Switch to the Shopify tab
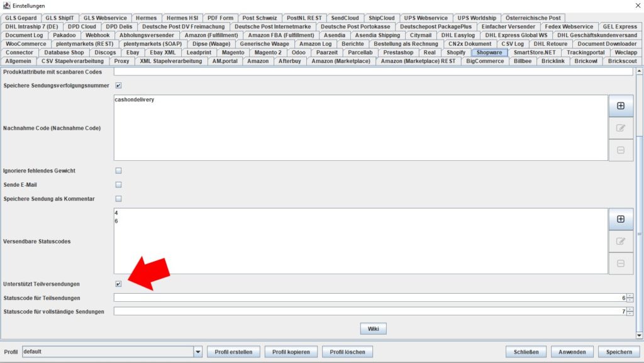The height and width of the screenshot is (363, 644). (456, 53)
